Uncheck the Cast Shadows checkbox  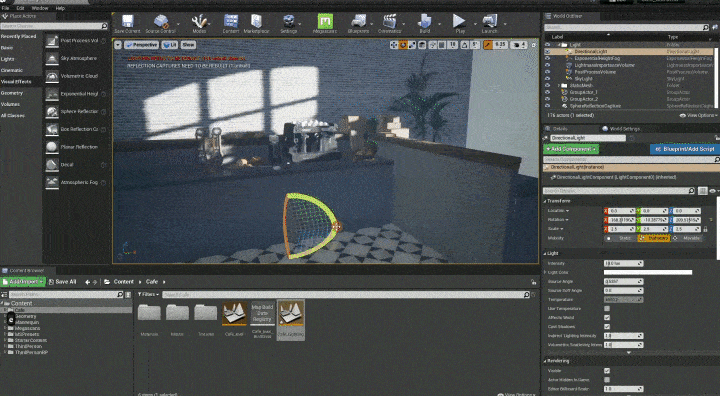pyautogui.click(x=607, y=327)
